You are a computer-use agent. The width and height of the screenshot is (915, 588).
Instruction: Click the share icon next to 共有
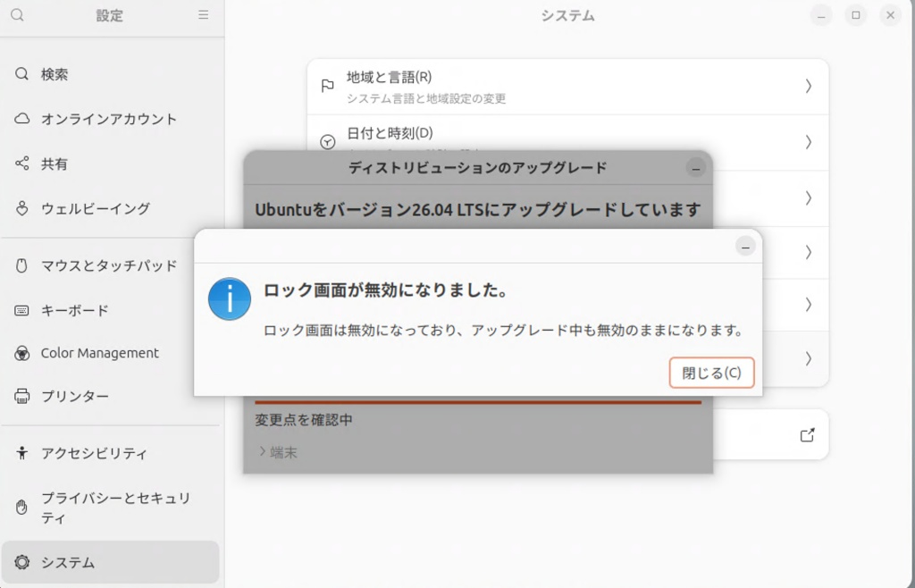21,164
